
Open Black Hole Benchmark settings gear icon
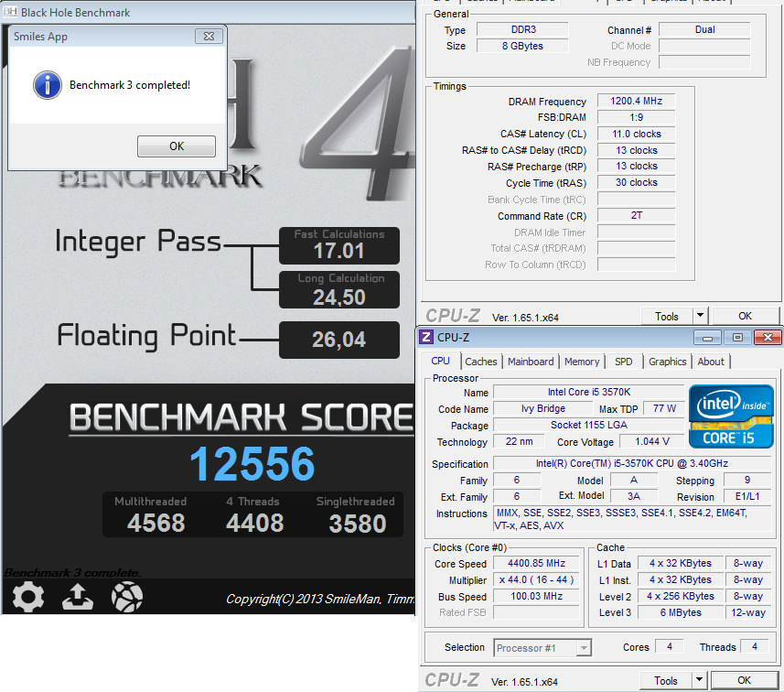pos(28,597)
